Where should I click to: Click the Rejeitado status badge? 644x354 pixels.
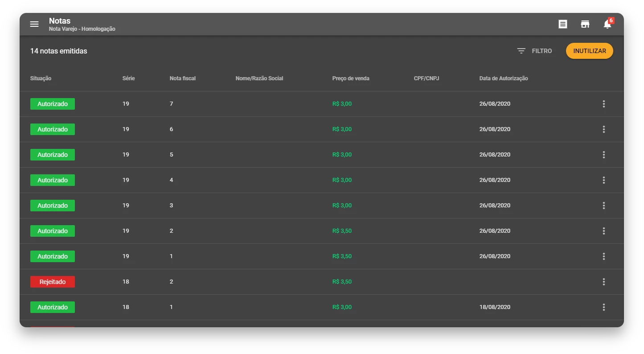pos(53,282)
